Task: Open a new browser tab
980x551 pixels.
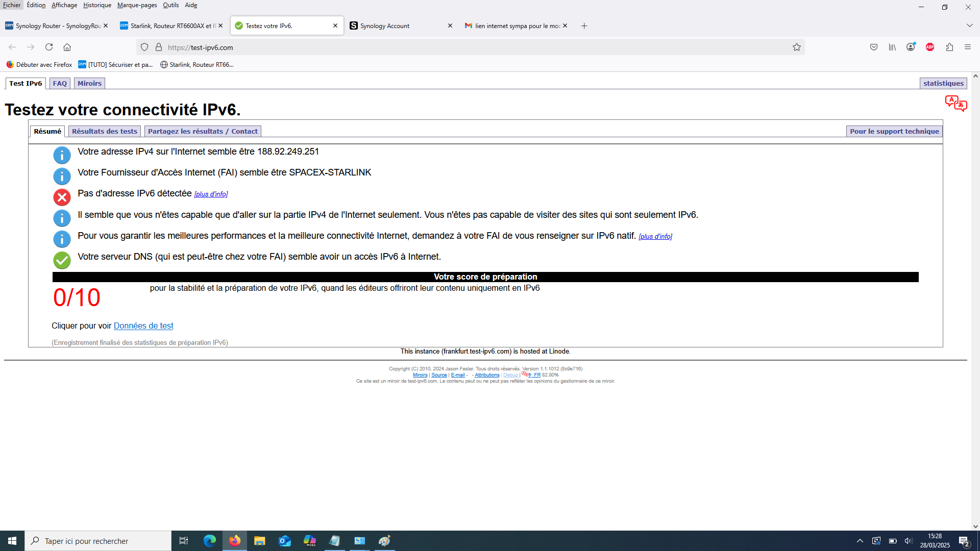Action: pos(584,26)
